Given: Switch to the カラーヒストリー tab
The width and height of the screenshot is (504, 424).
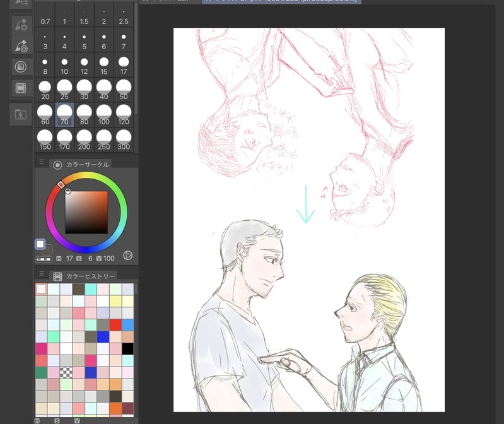Looking at the screenshot, I should click(83, 276).
